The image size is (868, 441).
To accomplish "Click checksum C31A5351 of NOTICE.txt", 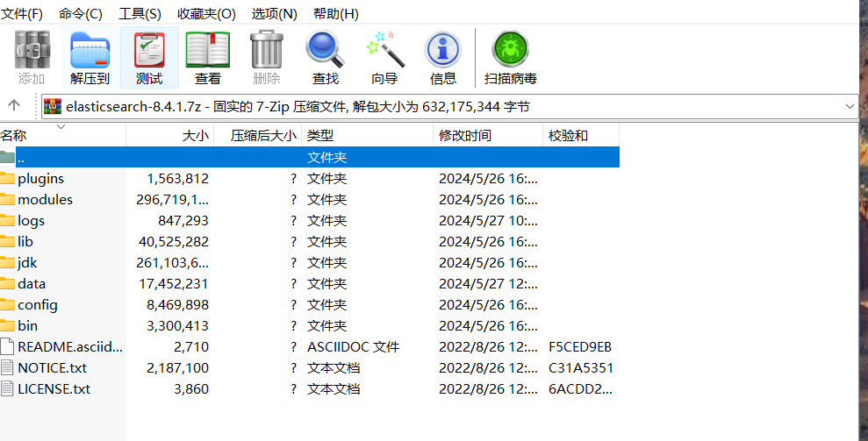I will 581,367.
